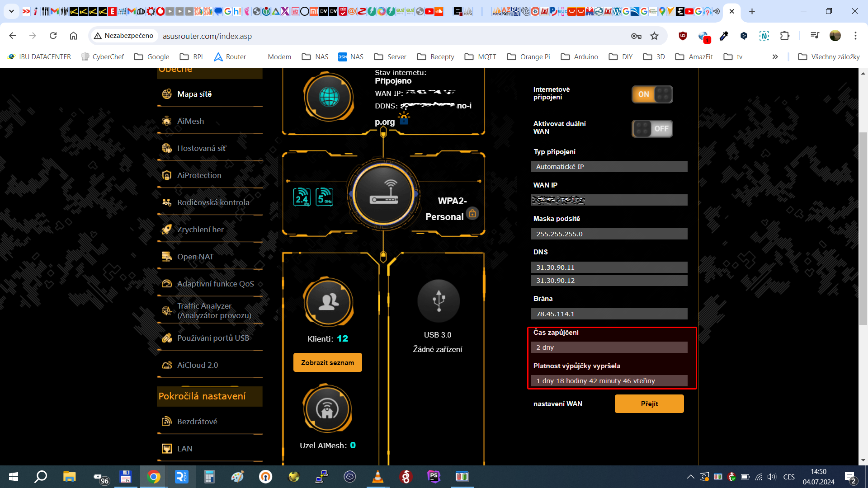
Task: Click the internet globe status icon
Action: (329, 97)
